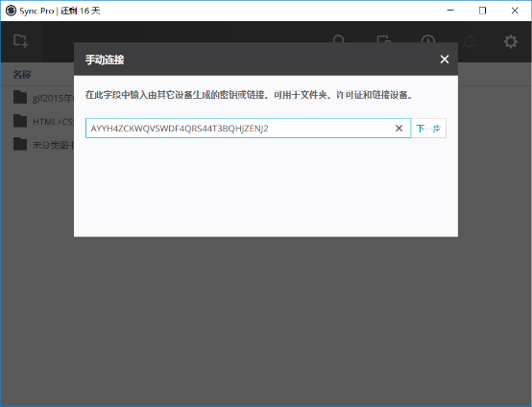
Task: Click the 手动连接 dialog title
Action: coord(105,60)
